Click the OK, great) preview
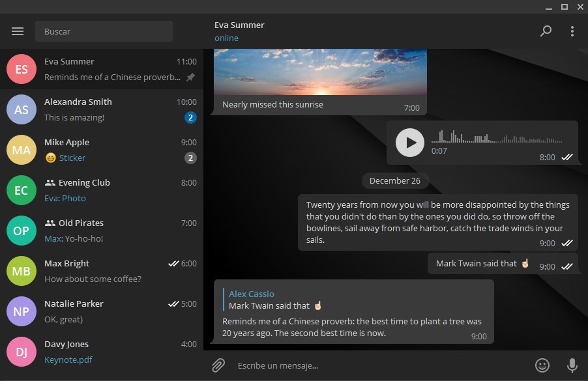Viewport: 588px width, 381px height. (x=63, y=320)
